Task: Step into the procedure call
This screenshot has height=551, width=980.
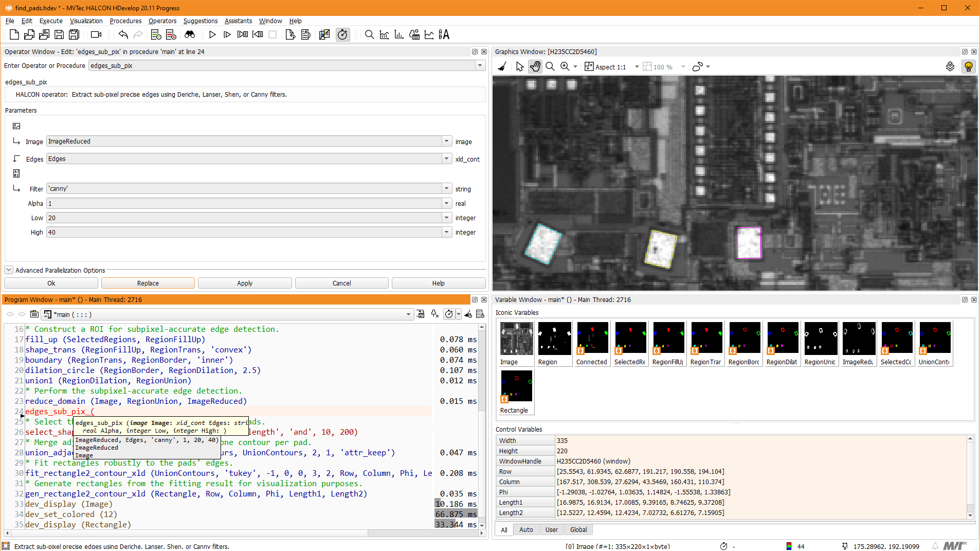Action: pyautogui.click(x=243, y=34)
